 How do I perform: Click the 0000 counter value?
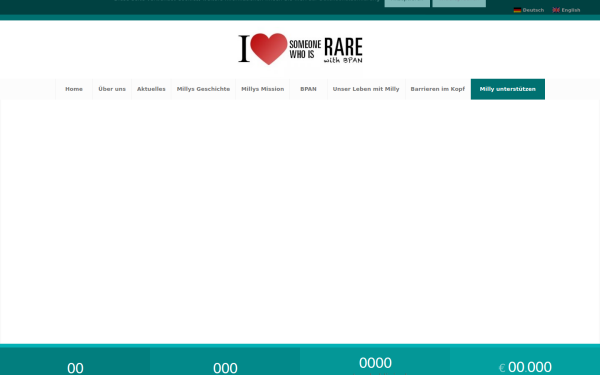pos(375,363)
